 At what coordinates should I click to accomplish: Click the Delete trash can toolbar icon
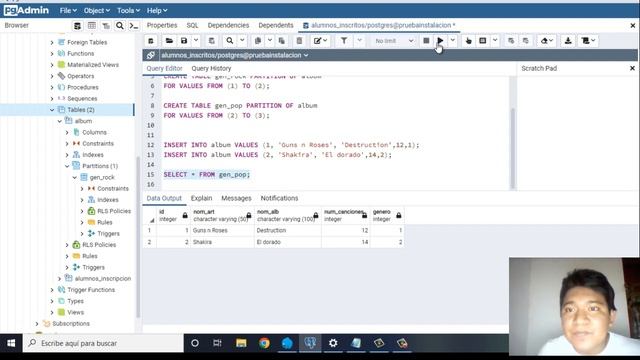pos(299,41)
